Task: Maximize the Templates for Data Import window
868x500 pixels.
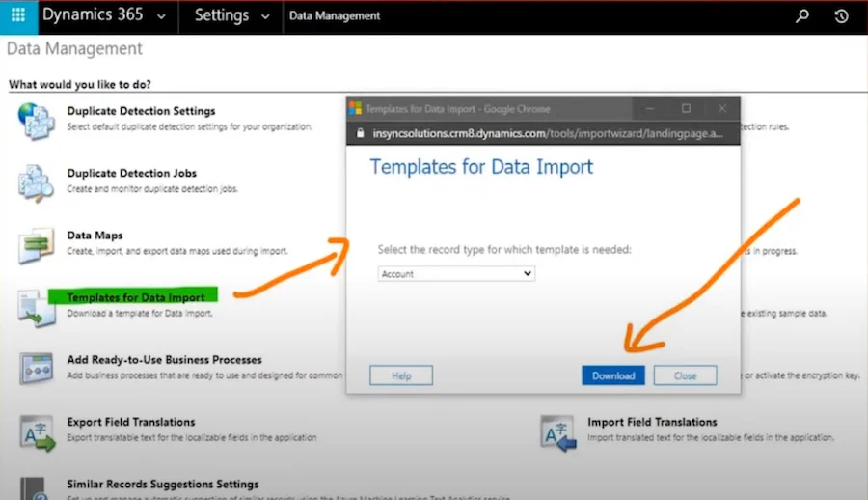Action: pos(686,109)
